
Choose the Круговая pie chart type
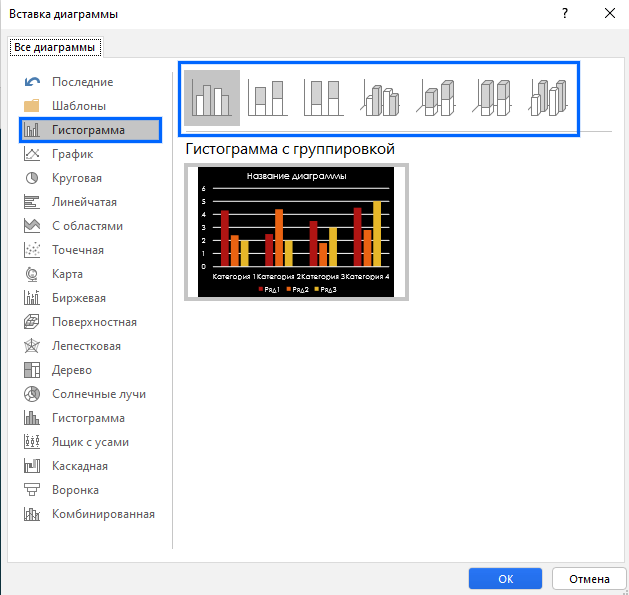coord(76,178)
